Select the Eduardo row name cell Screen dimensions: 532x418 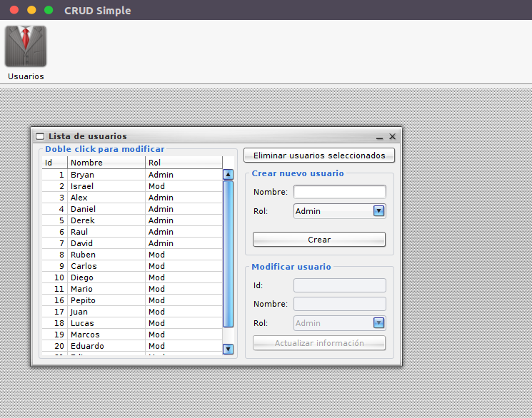(106, 346)
